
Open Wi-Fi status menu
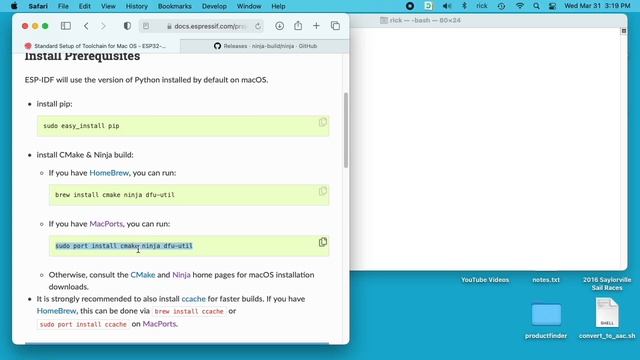tap(520, 6)
